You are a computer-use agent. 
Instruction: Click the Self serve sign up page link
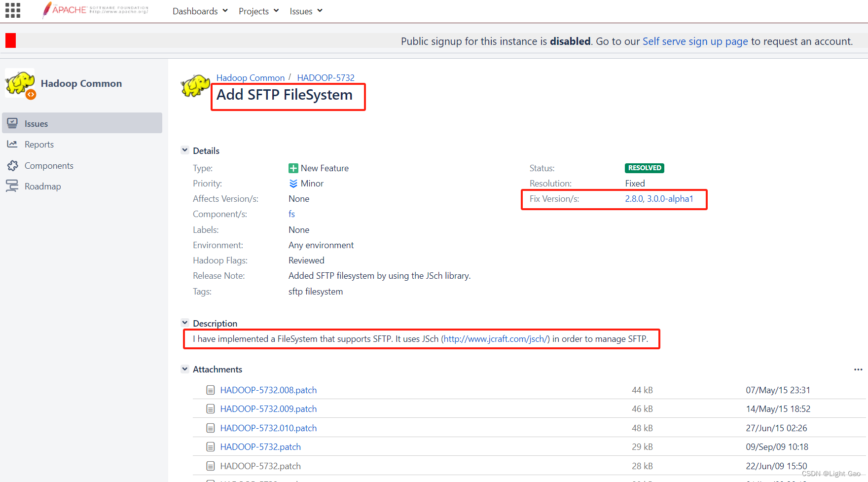click(695, 41)
